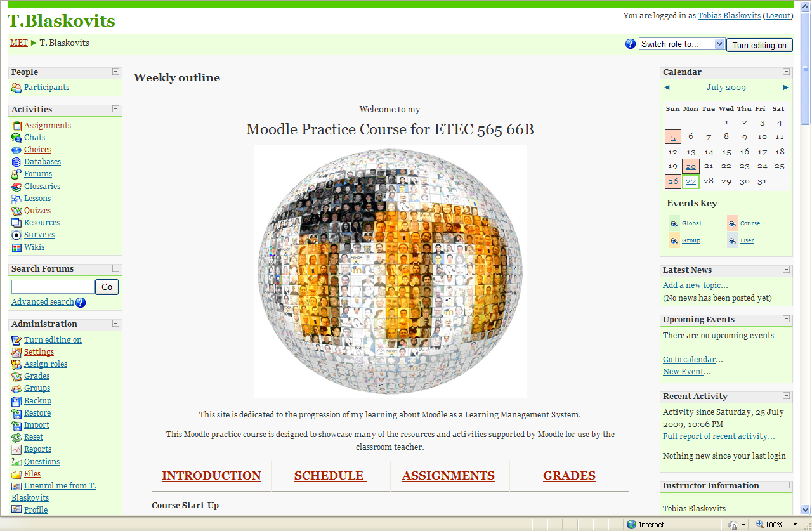Click the Advanced search help icon
This screenshot has height=531, width=812.
tap(81, 303)
